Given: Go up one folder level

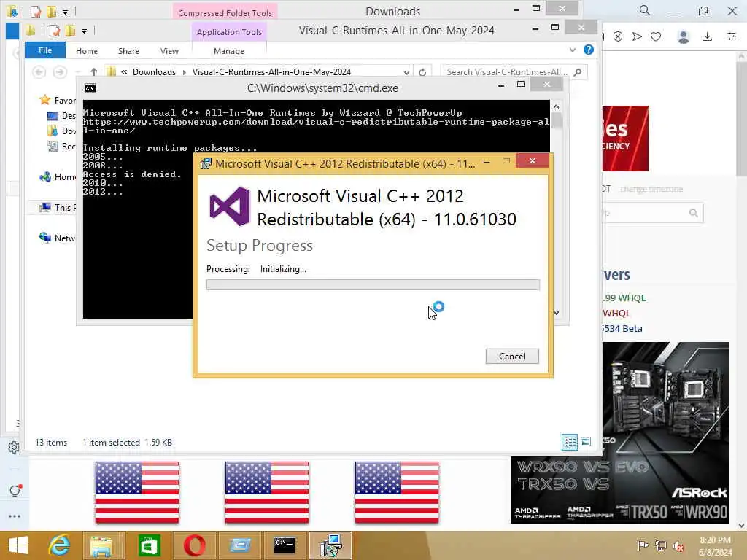Looking at the screenshot, I should [94, 72].
